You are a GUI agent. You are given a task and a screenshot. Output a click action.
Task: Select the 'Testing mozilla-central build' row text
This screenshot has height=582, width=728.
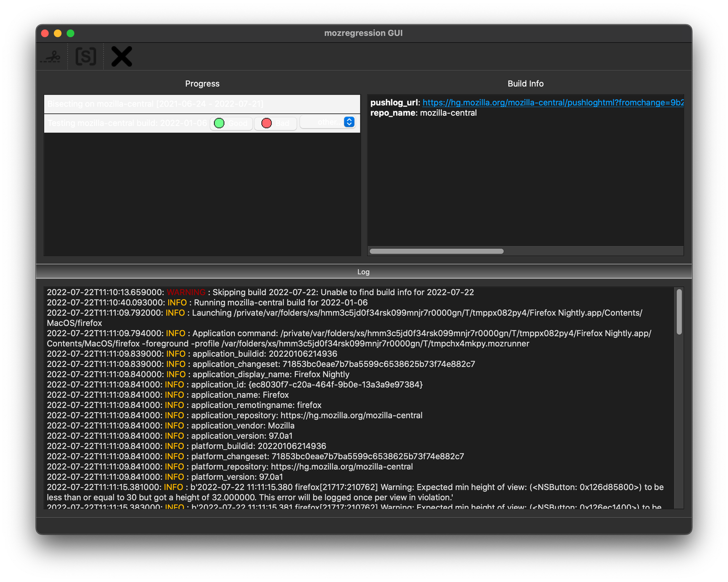pyautogui.click(x=127, y=123)
